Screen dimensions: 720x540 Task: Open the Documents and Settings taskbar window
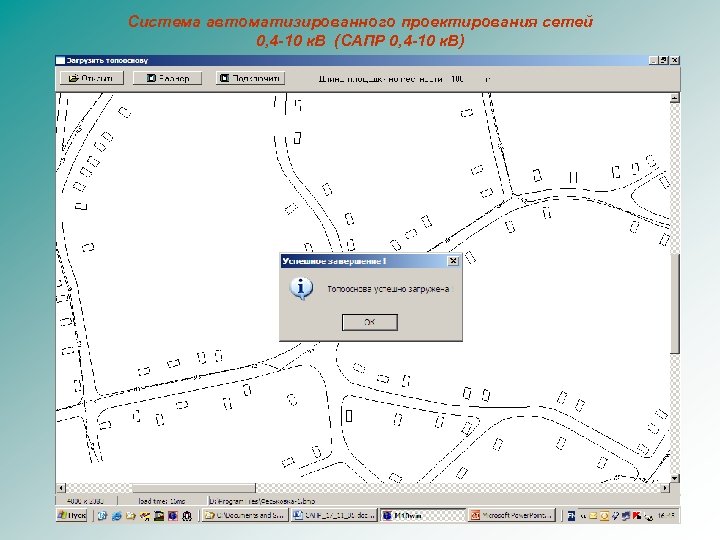(245, 515)
